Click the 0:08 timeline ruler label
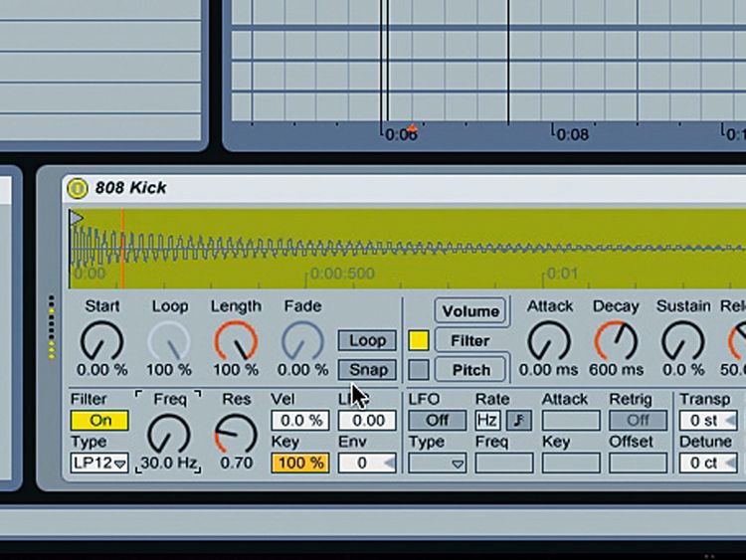746x560 pixels. 572,134
